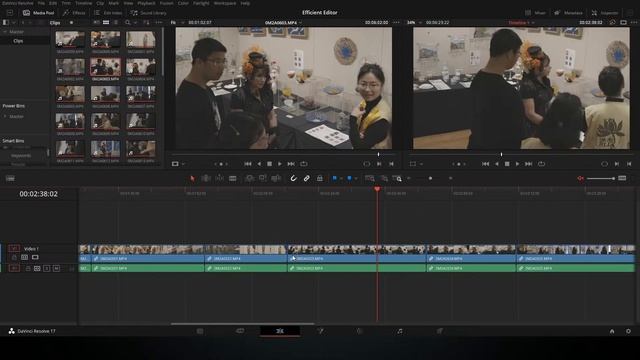Lock the Video 1 track
Image resolution: width=640 pixels, height=360 pixels.
[x=14, y=258]
